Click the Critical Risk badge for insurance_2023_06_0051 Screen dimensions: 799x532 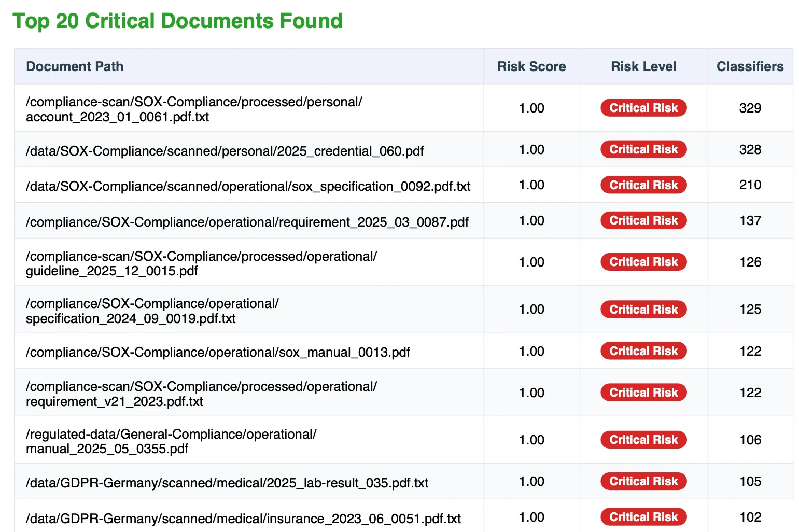pyautogui.click(x=643, y=517)
